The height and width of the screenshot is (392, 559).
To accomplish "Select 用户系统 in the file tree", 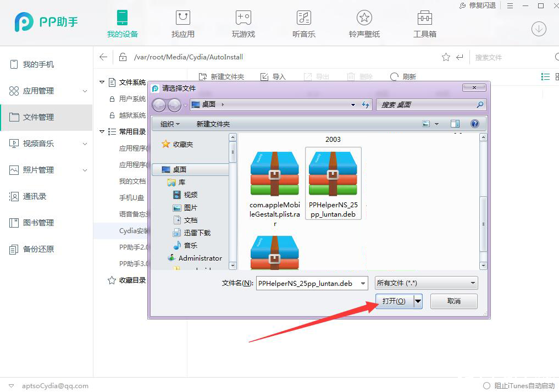I will pyautogui.click(x=132, y=99).
